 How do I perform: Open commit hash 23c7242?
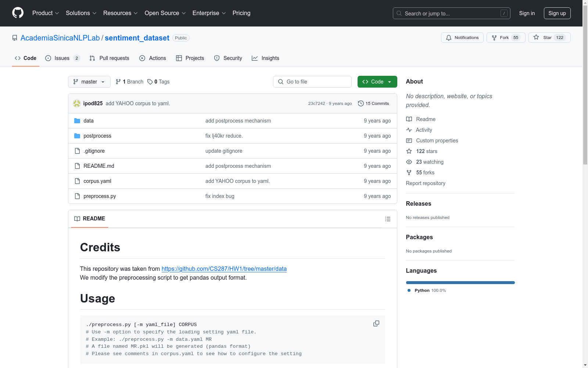(316, 103)
